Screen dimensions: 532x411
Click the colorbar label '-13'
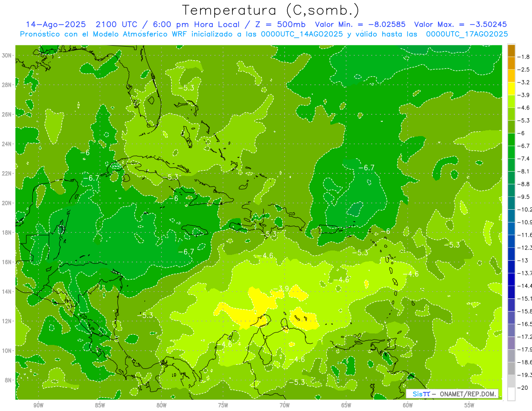(522, 260)
